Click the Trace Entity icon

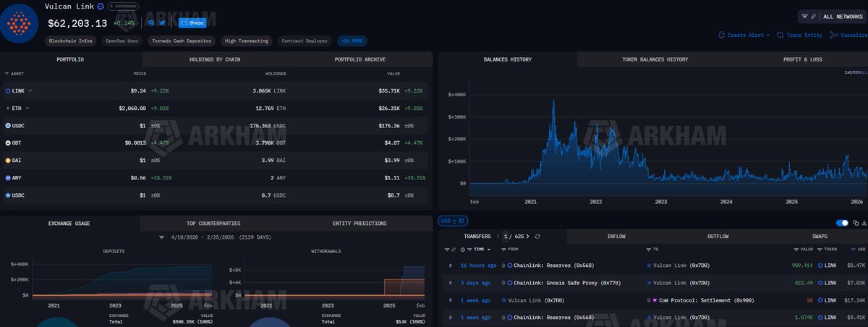[x=779, y=35]
